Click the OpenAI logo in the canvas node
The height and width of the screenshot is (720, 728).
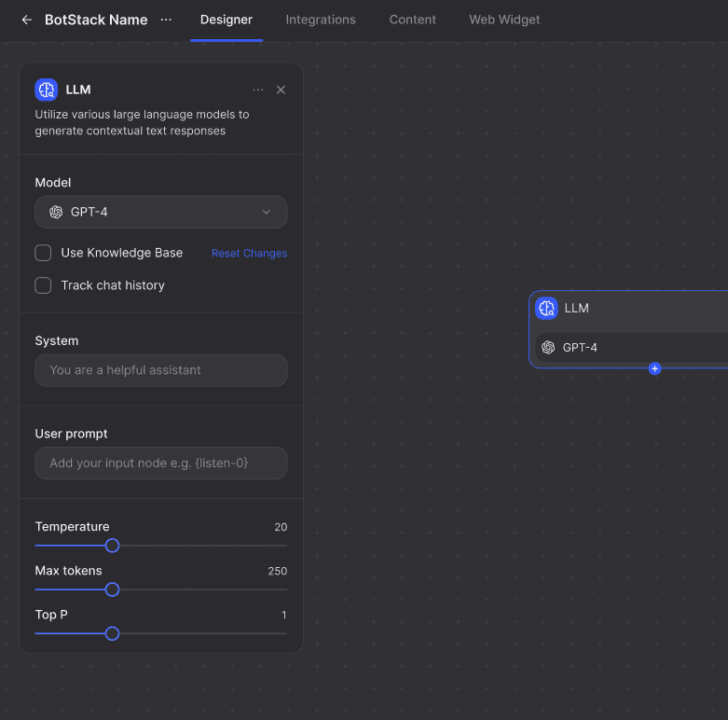tap(548, 348)
